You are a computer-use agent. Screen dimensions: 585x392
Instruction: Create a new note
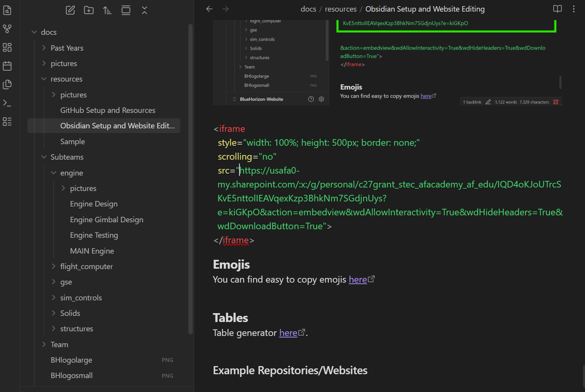70,10
